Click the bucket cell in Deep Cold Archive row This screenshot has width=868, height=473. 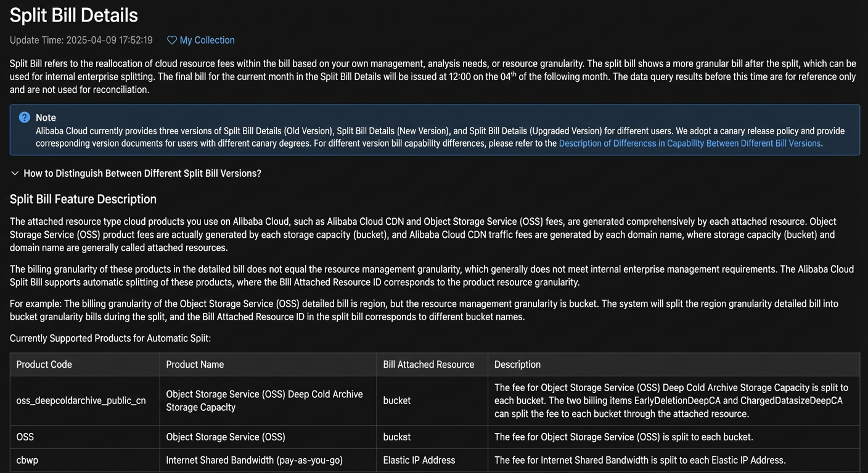pos(432,401)
